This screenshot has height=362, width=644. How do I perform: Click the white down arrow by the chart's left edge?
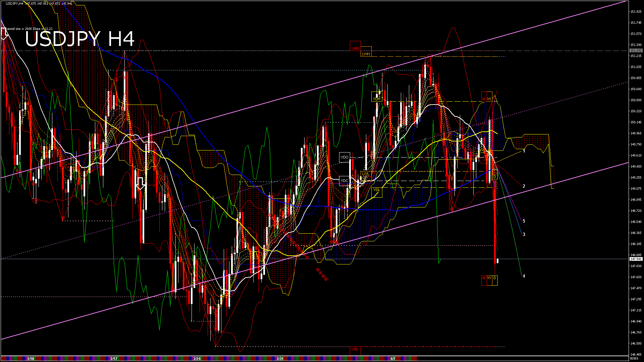(4, 34)
